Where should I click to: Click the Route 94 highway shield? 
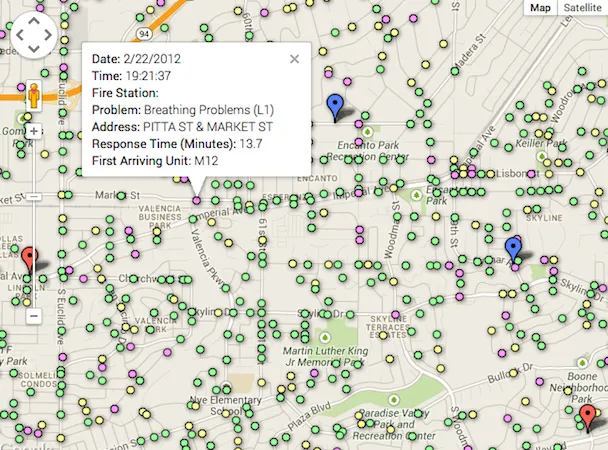click(144, 34)
